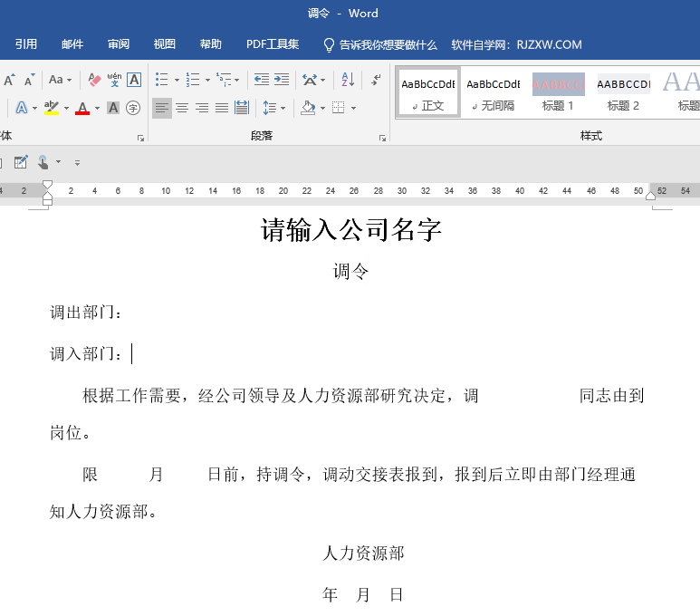Open the 邮件 ribbon tab
This screenshot has width=700, height=616.
72,44
